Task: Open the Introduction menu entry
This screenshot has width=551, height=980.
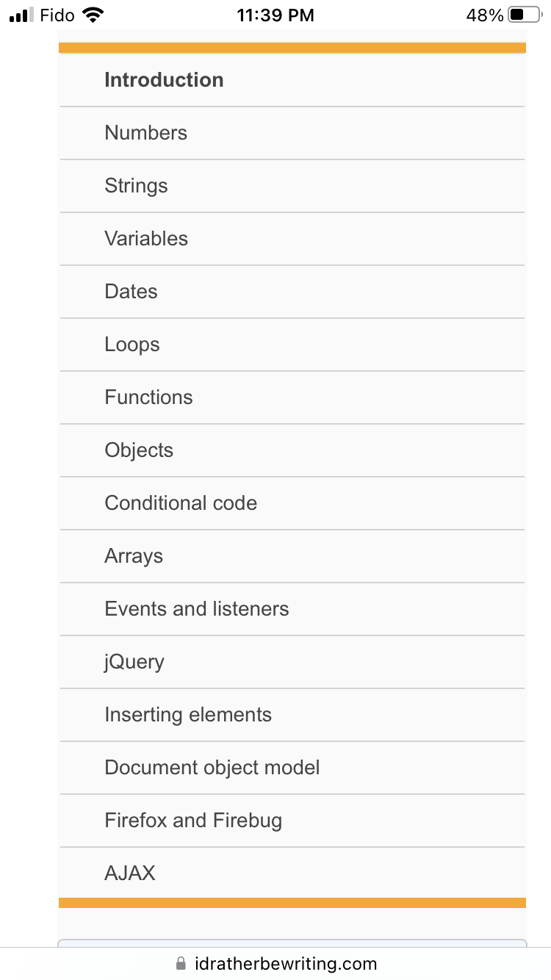Action: point(164,80)
